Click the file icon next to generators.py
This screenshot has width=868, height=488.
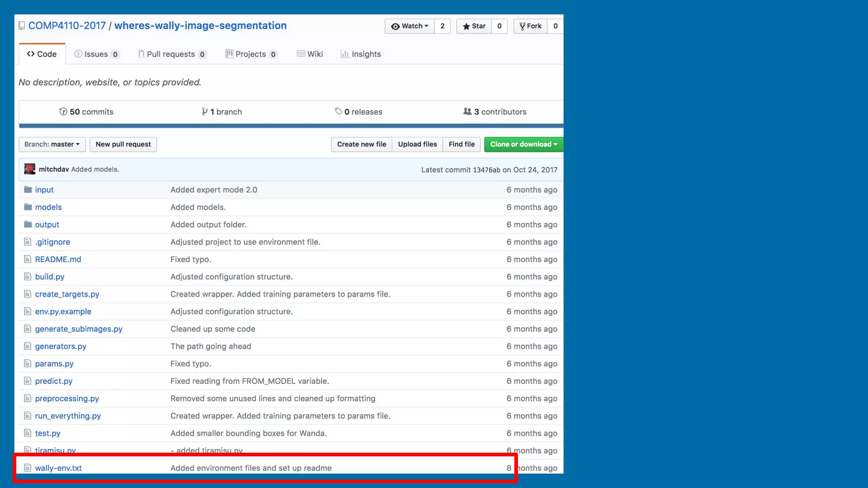click(x=28, y=346)
